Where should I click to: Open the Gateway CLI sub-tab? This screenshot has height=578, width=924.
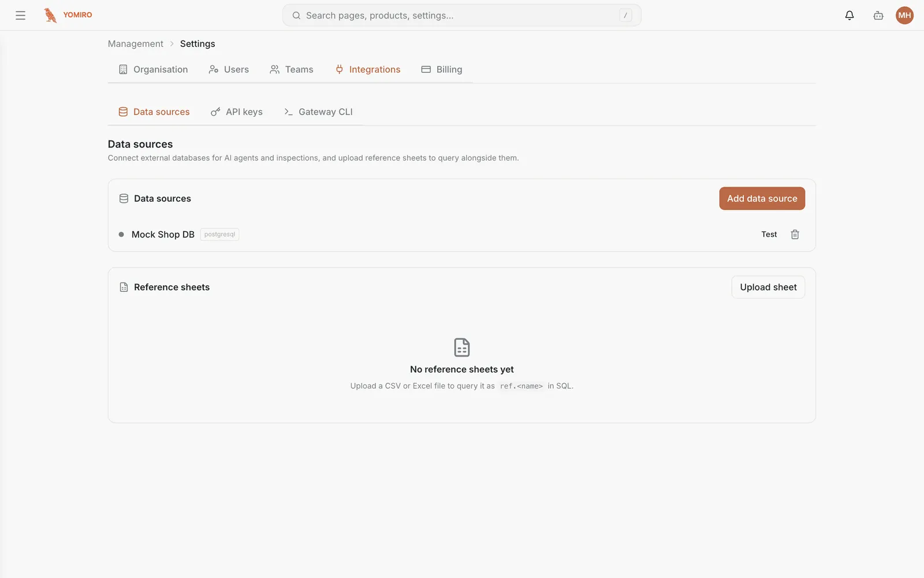(x=318, y=112)
